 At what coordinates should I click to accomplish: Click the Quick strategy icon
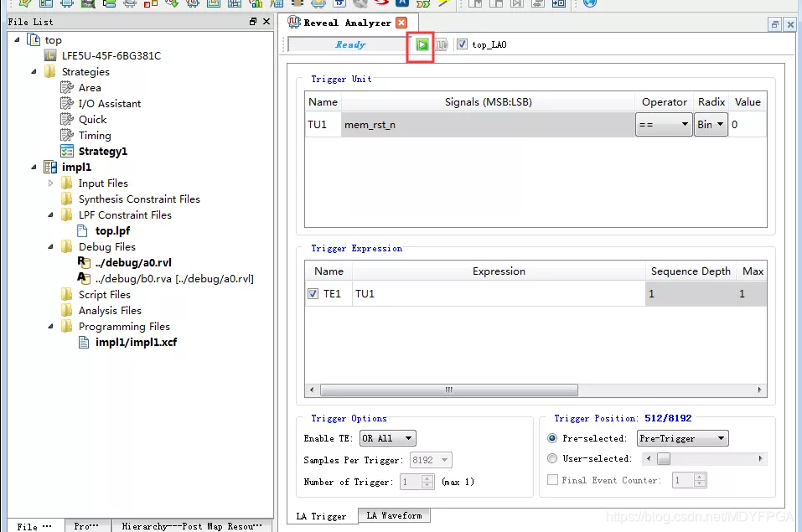pos(66,119)
